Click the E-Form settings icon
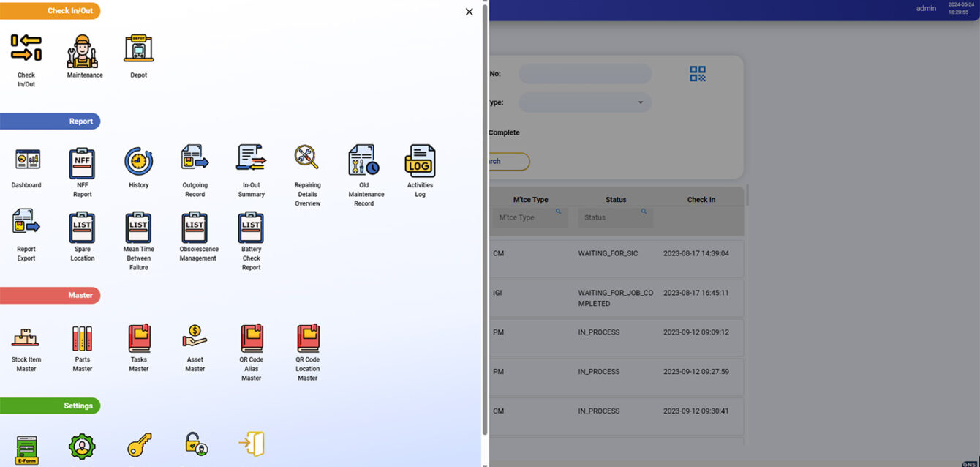980x467 pixels. coord(26,449)
